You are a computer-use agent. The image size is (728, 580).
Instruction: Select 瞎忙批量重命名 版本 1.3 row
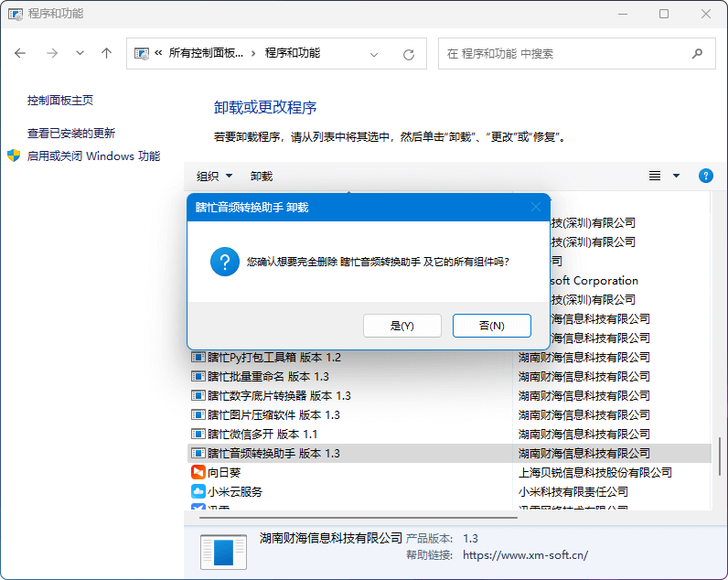click(x=448, y=376)
